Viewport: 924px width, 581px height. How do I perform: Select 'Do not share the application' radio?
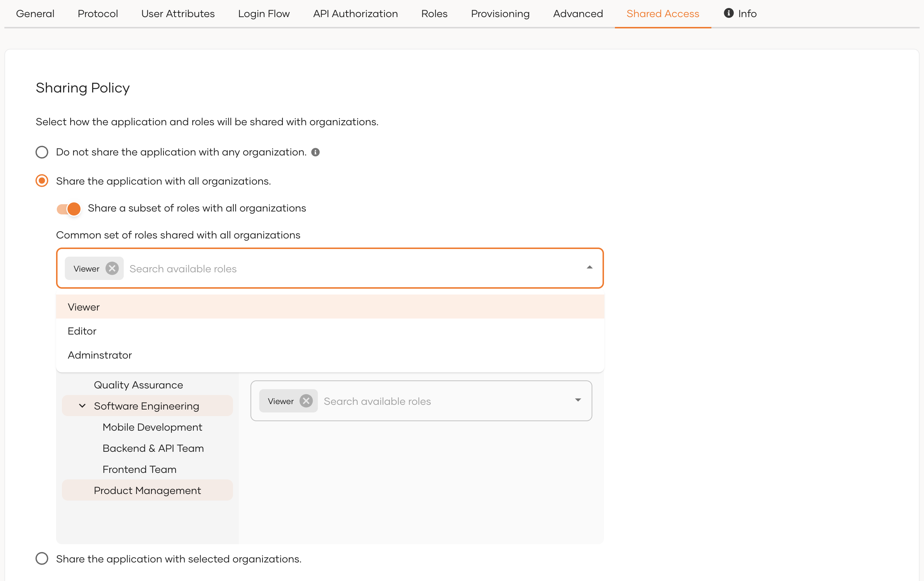pyautogui.click(x=42, y=153)
